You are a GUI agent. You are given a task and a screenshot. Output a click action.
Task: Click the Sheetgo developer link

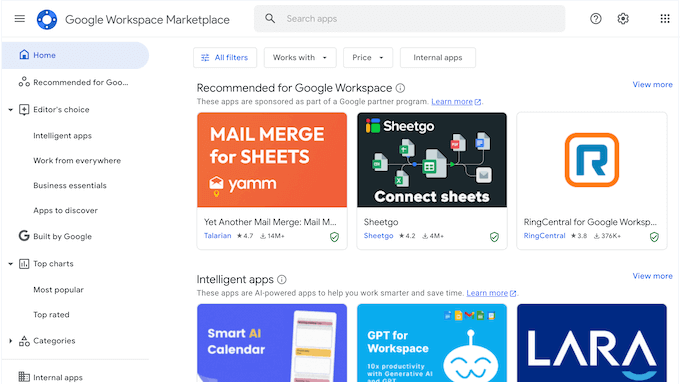pyautogui.click(x=378, y=236)
